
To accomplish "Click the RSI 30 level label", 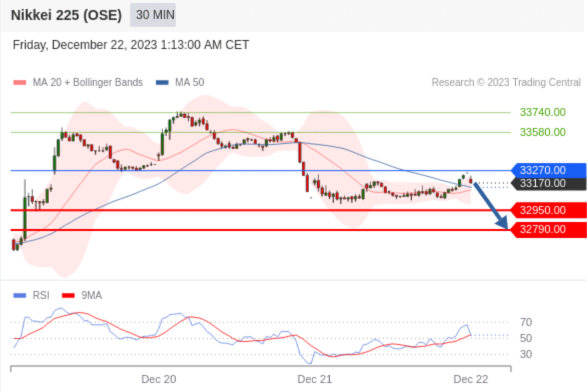I will [x=526, y=354].
